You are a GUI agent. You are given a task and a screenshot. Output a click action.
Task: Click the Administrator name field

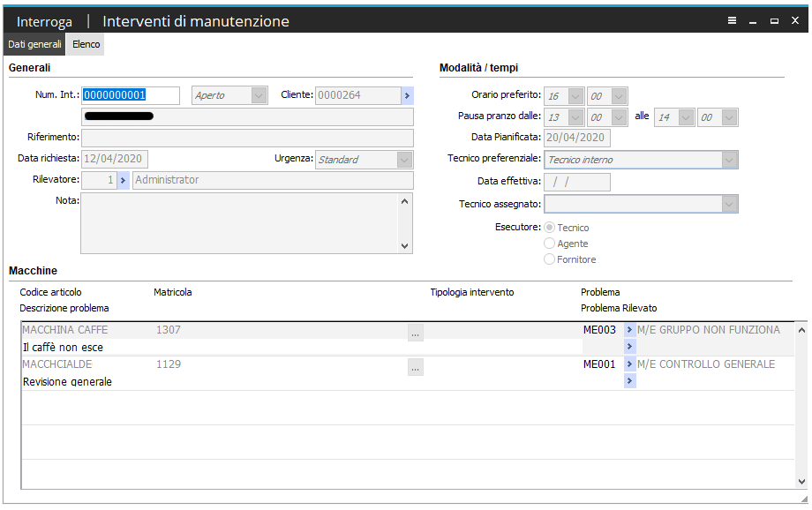coord(273,180)
